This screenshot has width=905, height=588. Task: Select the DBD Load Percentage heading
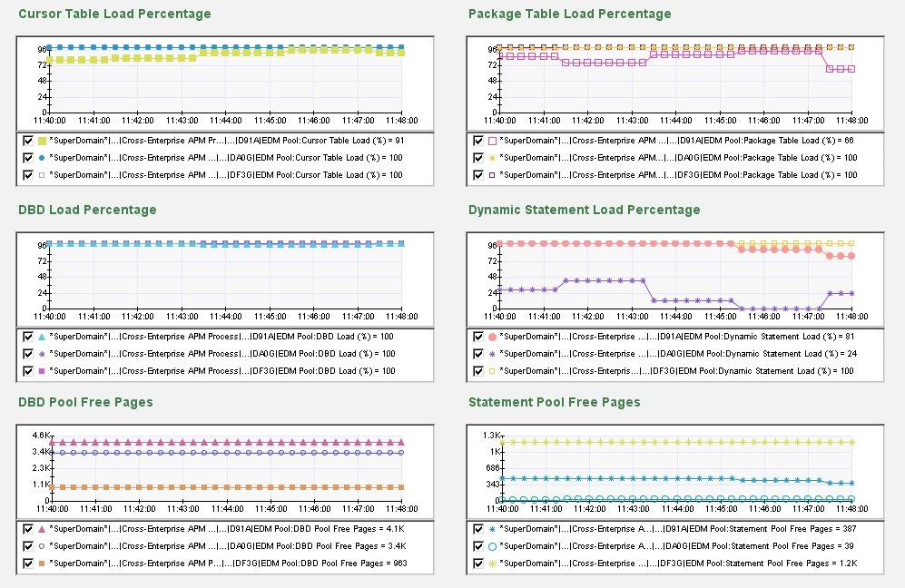click(87, 210)
